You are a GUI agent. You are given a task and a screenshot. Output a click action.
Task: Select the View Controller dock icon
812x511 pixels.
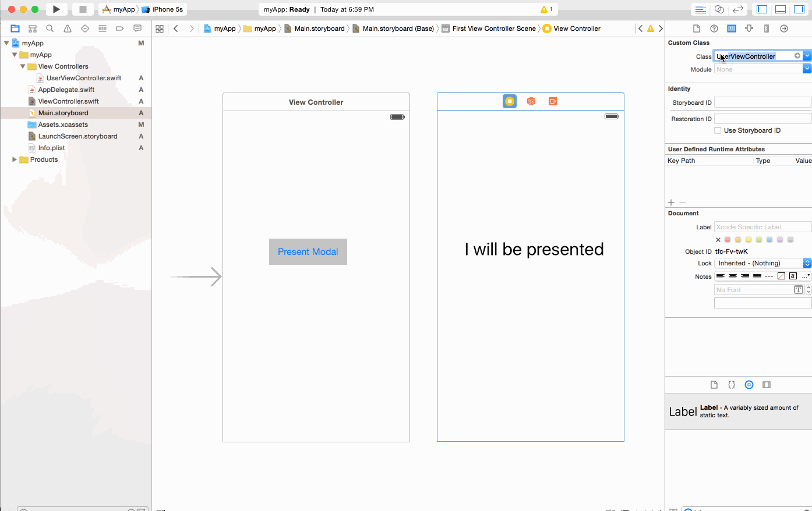tap(510, 101)
